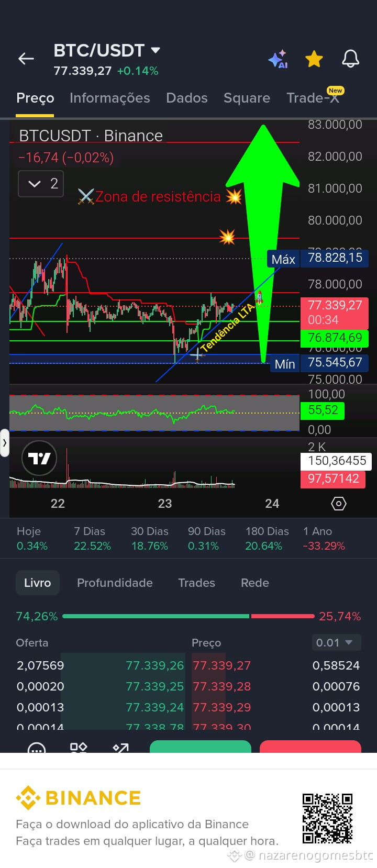This screenshot has height=868, width=377.
Task: Click the 25,74% sell percentage
Action: (x=340, y=616)
